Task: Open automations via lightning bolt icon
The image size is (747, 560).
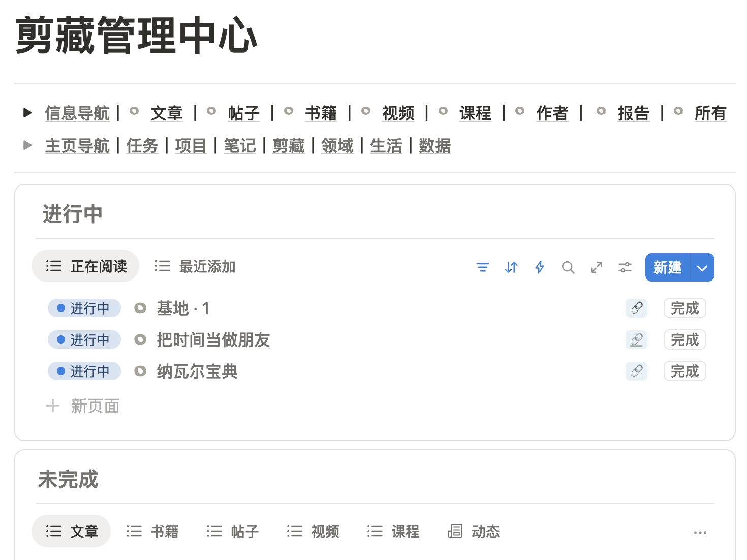Action: (x=540, y=267)
